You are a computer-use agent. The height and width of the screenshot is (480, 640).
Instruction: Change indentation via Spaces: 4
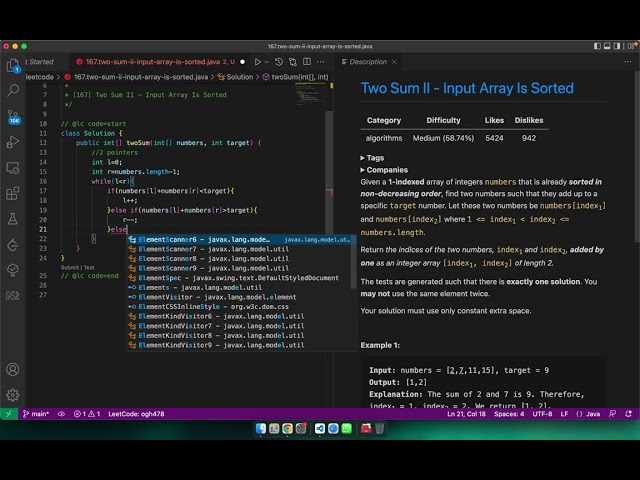tap(509, 414)
